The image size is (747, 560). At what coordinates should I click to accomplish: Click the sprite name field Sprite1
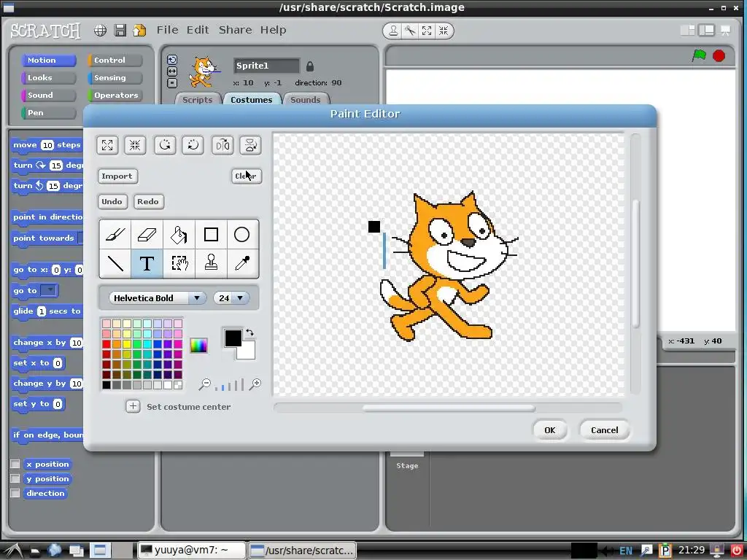coord(267,66)
